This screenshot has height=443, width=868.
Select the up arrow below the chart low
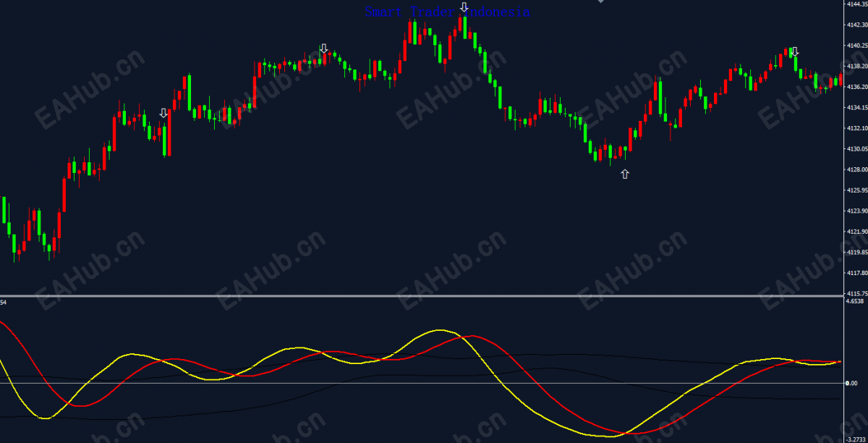click(x=625, y=174)
